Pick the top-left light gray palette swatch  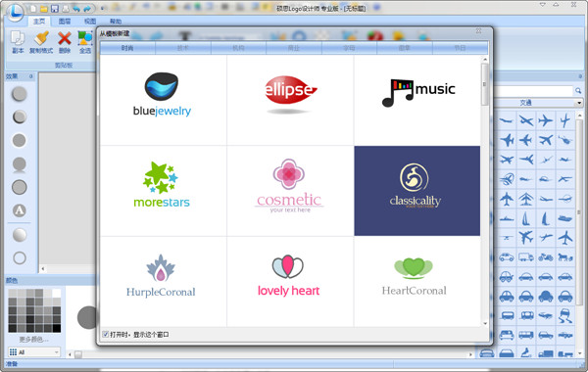(x=13, y=293)
